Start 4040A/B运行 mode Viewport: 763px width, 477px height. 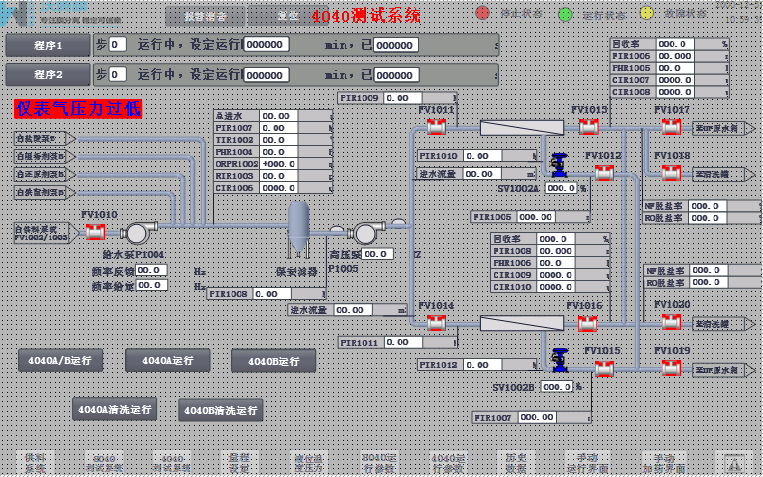click(x=60, y=360)
